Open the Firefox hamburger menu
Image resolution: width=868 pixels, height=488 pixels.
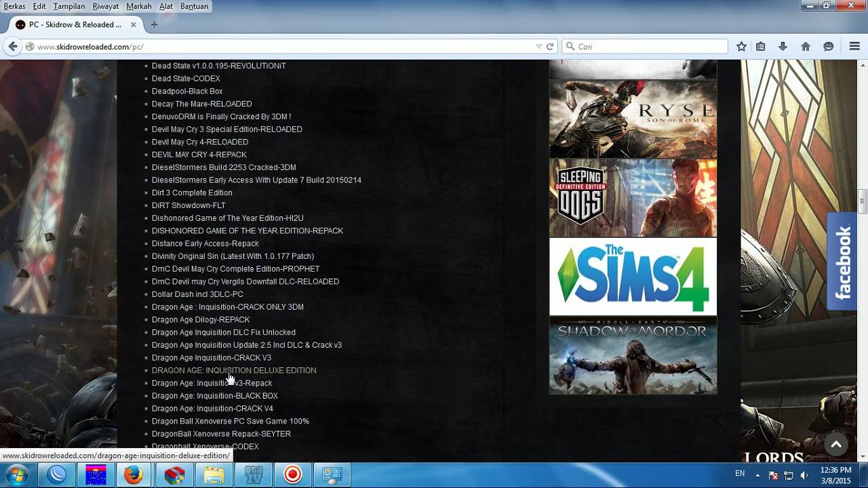854,47
